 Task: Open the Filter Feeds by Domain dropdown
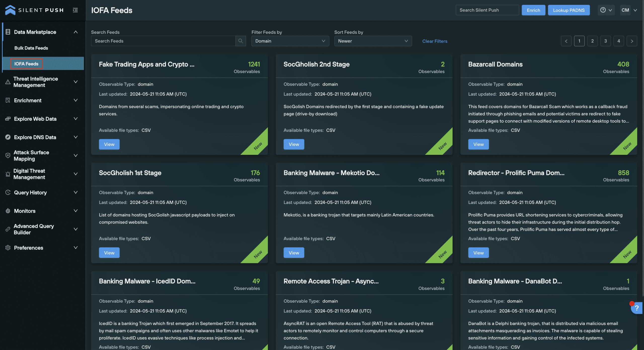click(290, 41)
